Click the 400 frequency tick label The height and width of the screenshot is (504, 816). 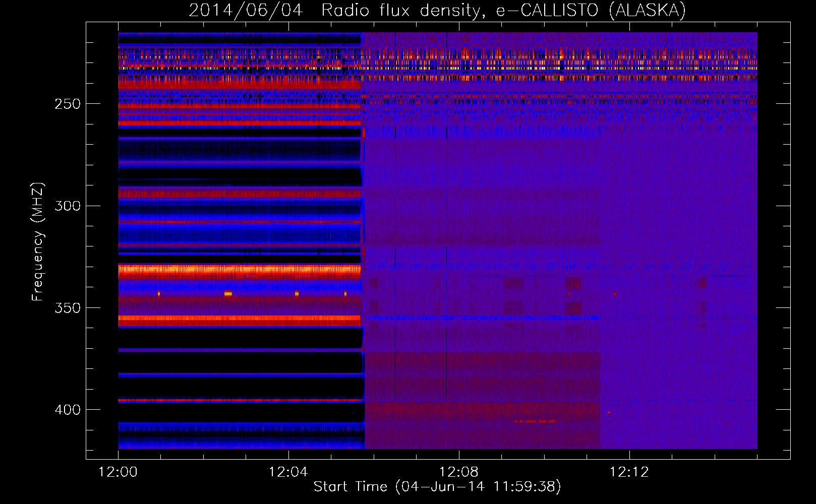(x=68, y=410)
